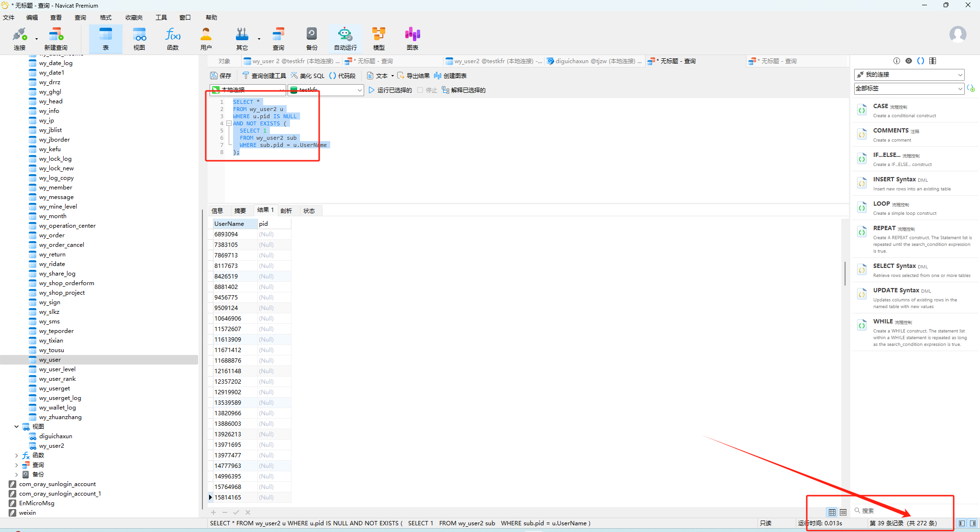Image resolution: width=980 pixels, height=532 pixels.
Task: Click the 导出结果 export results icon
Action: pos(413,76)
